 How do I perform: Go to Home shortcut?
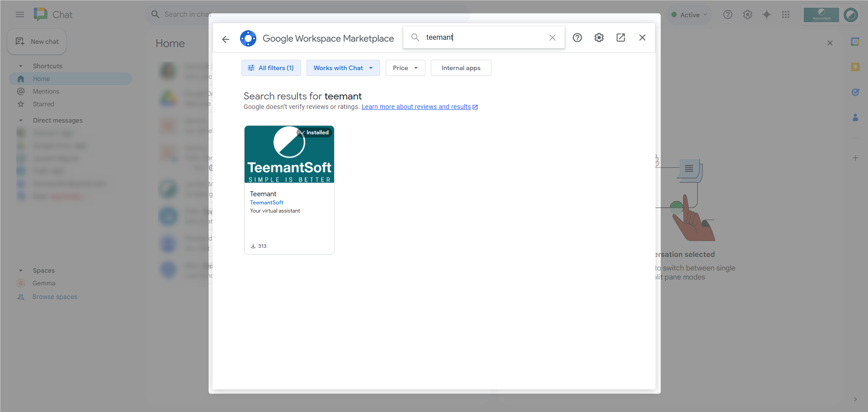pyautogui.click(x=71, y=79)
